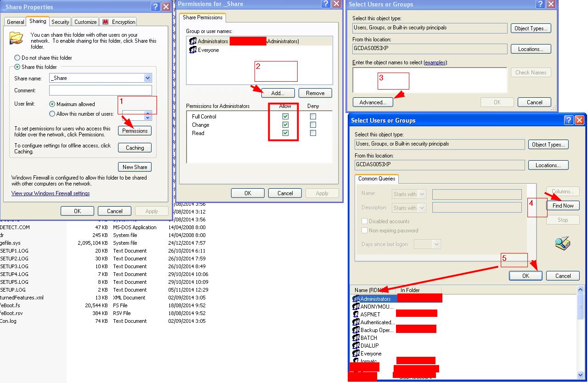This screenshot has width=588, height=383.
Task: Open the Share name dropdown
Action: coord(147,78)
